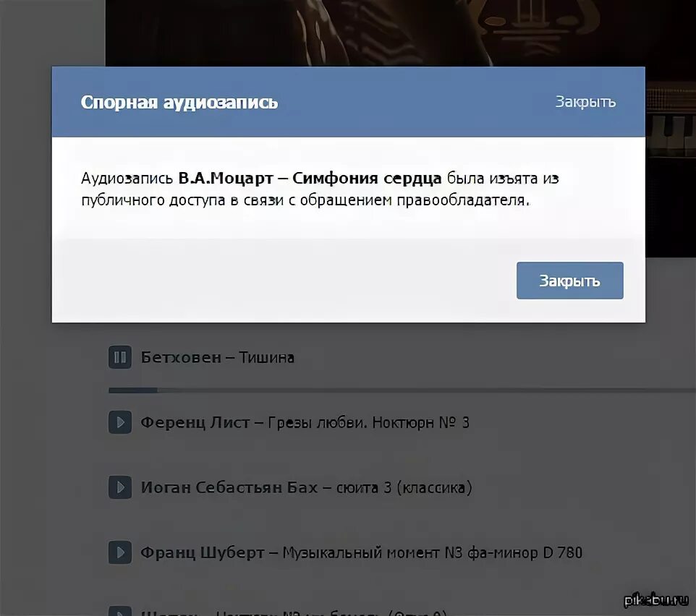Open the Франц Шуберт artist name
The width and height of the screenshot is (696, 616).
click(203, 552)
